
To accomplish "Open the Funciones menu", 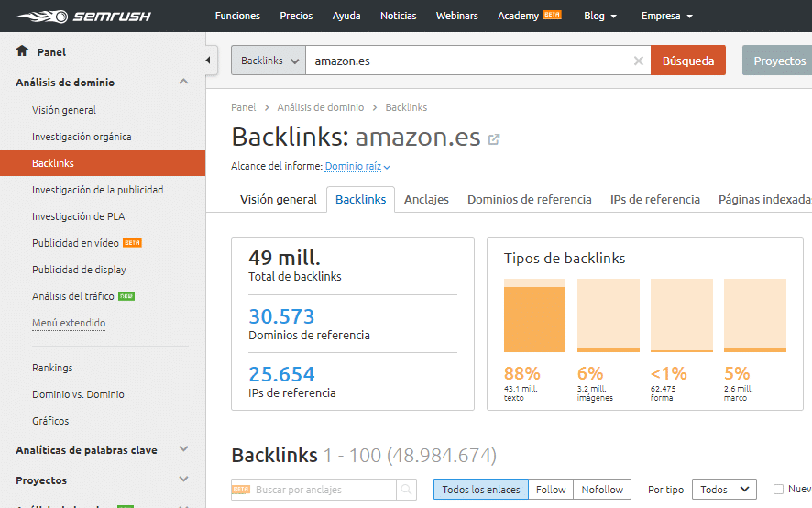I will [237, 17].
